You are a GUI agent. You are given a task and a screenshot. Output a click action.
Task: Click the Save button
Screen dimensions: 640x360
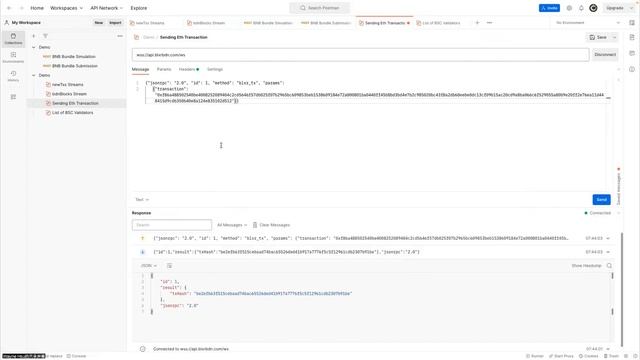click(x=598, y=37)
